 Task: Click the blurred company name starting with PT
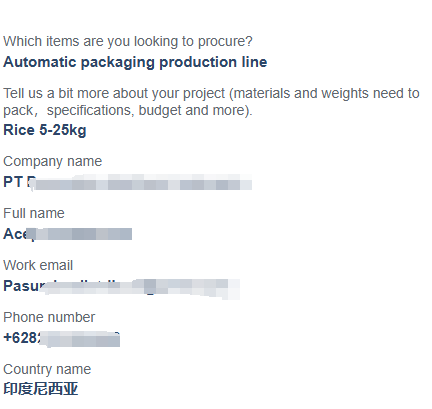tap(127, 183)
